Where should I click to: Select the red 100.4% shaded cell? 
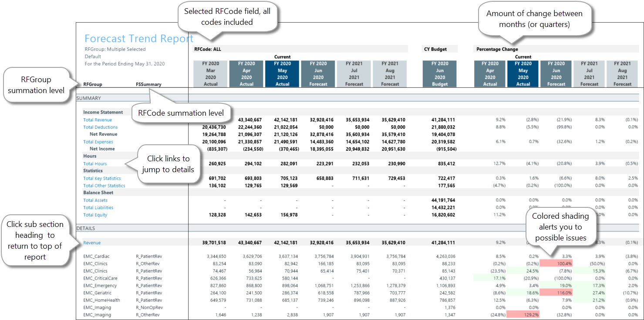tap(556, 263)
